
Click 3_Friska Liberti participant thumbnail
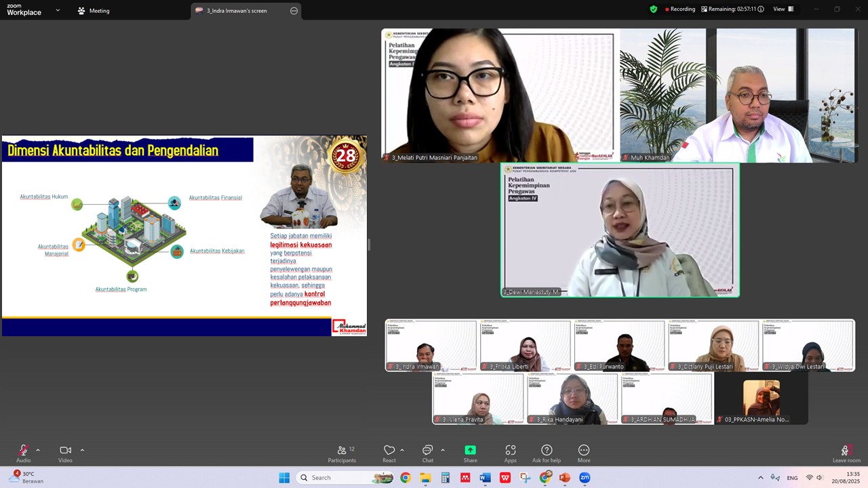pyautogui.click(x=526, y=346)
